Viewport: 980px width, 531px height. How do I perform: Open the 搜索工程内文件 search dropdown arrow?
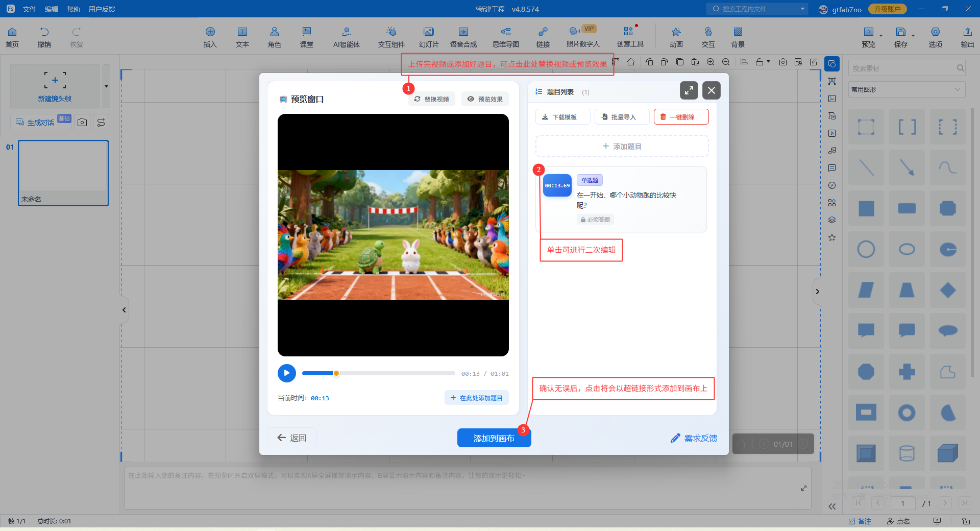point(802,9)
